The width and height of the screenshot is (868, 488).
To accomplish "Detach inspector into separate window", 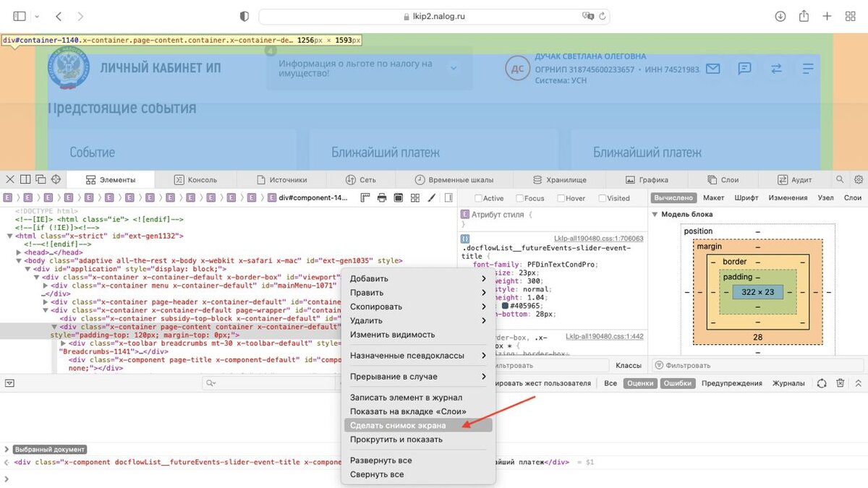I will coord(41,179).
